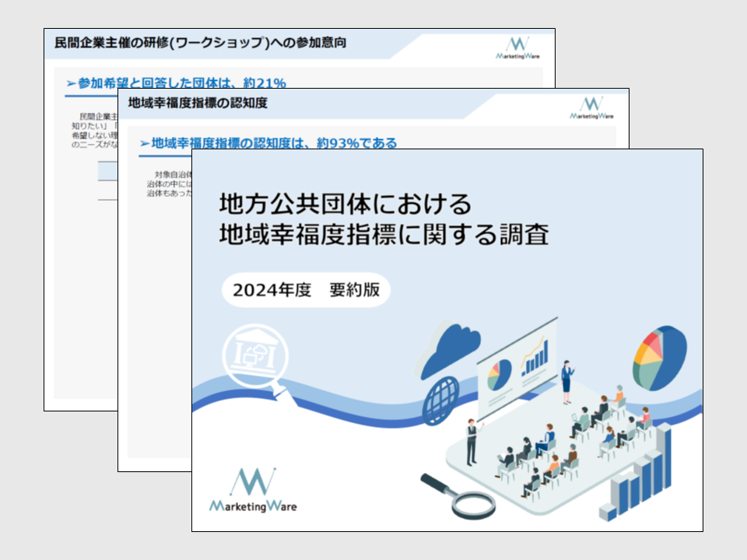
Task: Click the bar graph on the presentation board
Action: 535,357
